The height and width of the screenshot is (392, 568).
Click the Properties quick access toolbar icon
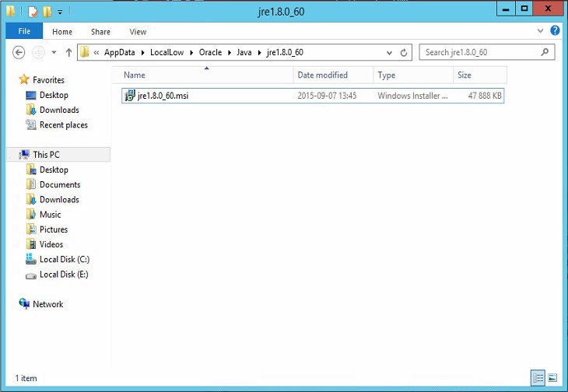click(x=33, y=12)
